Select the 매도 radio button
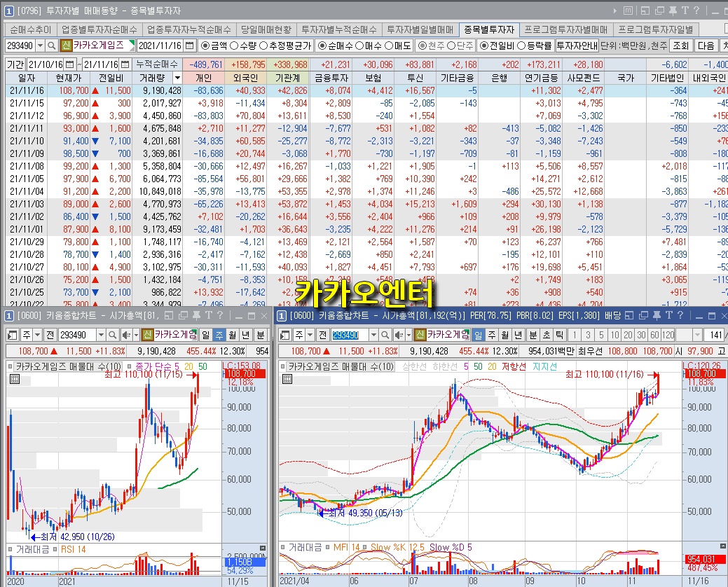The width and height of the screenshot is (728, 587). (x=389, y=46)
